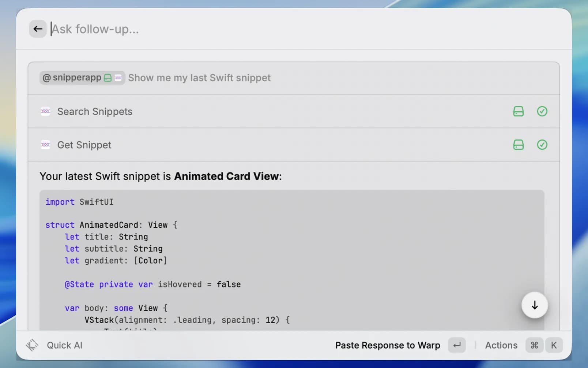
Task: Click the snipper icon beside Search Snippets
Action: [45, 111]
